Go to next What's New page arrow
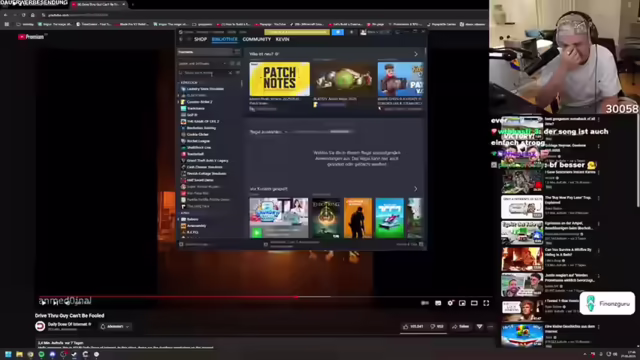 pos(416,54)
